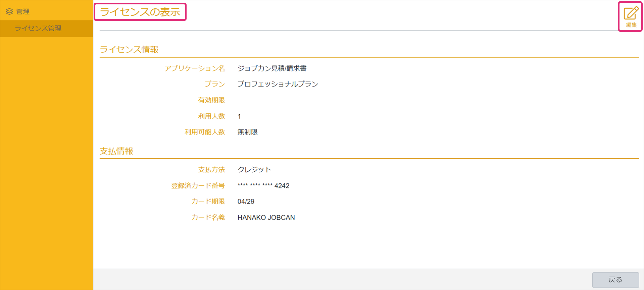Select the ジョブカン見積/請求書 application name value

(x=272, y=68)
